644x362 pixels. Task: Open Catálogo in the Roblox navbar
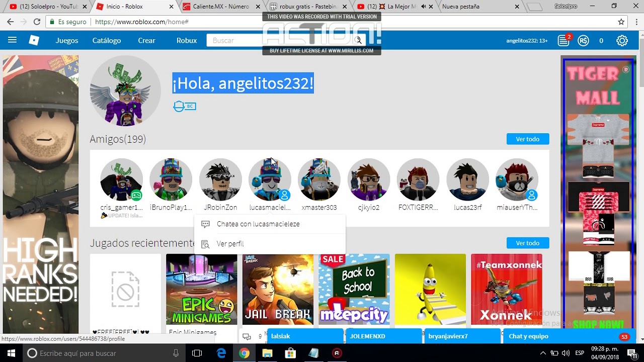click(107, 40)
